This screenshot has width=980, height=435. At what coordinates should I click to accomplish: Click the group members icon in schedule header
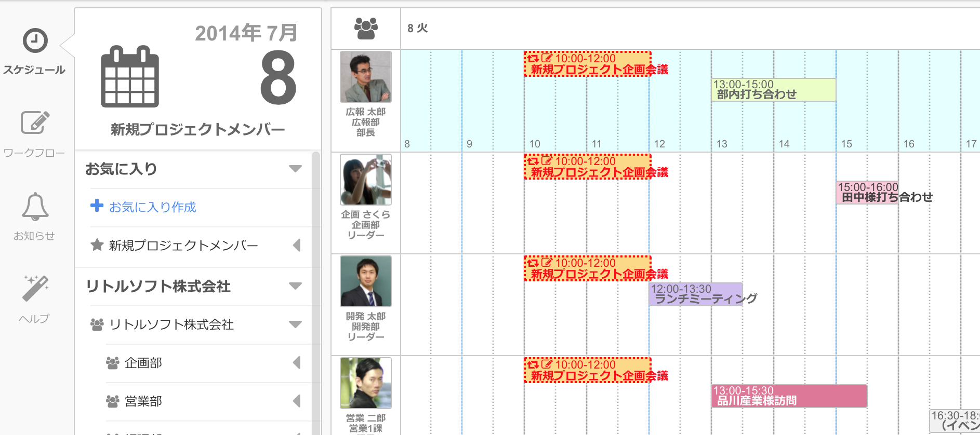point(366,29)
